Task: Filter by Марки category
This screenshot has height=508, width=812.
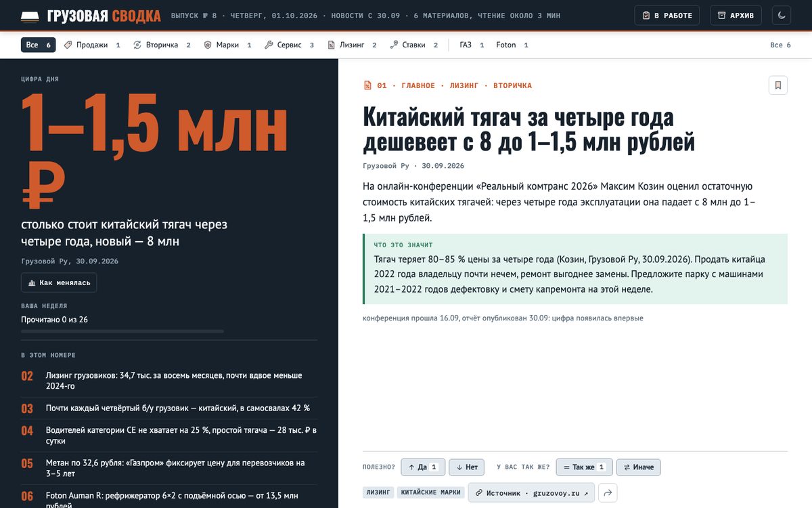Action: pos(228,45)
